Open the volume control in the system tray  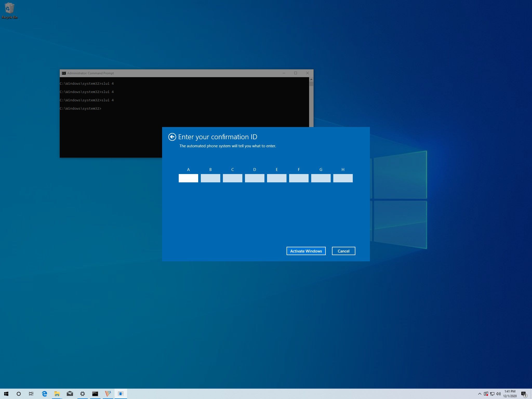click(498, 394)
